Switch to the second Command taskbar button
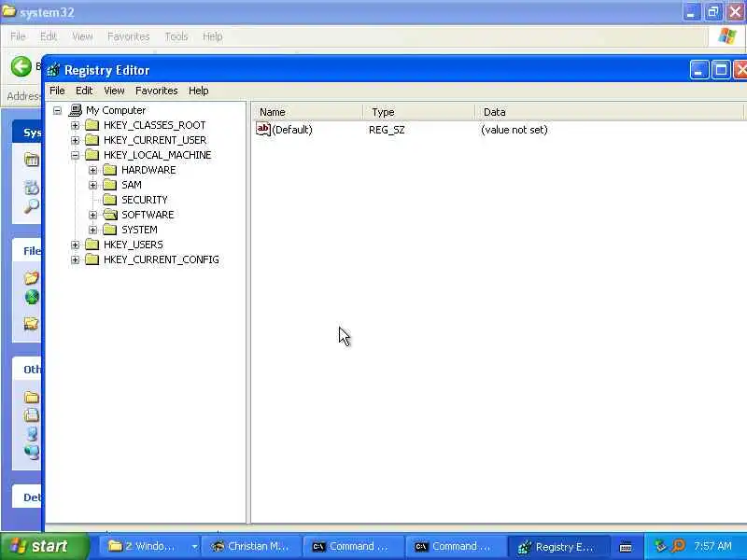 coord(456,546)
